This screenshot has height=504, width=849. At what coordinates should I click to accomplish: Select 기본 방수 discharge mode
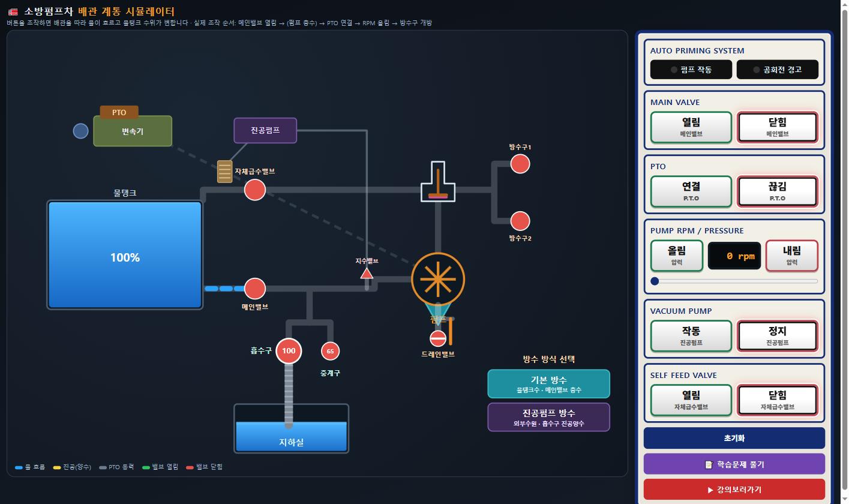pyautogui.click(x=549, y=384)
